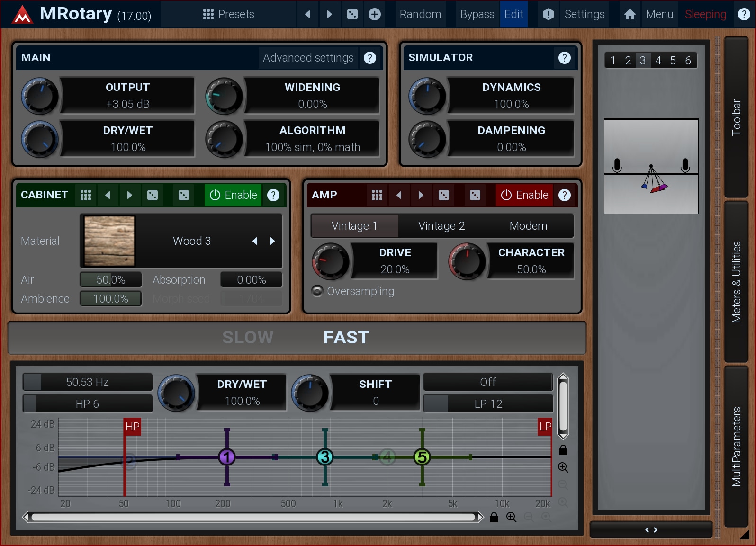Click the Home icon next to Menu
756x546 pixels.
coord(630,14)
